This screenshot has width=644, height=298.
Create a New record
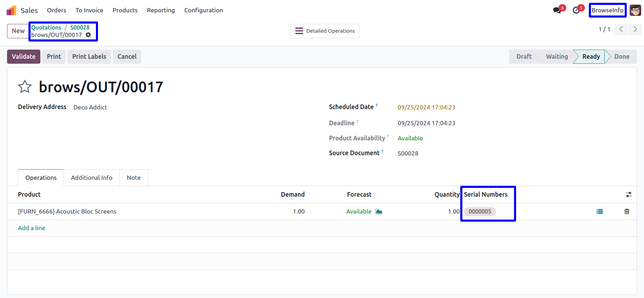(18, 31)
